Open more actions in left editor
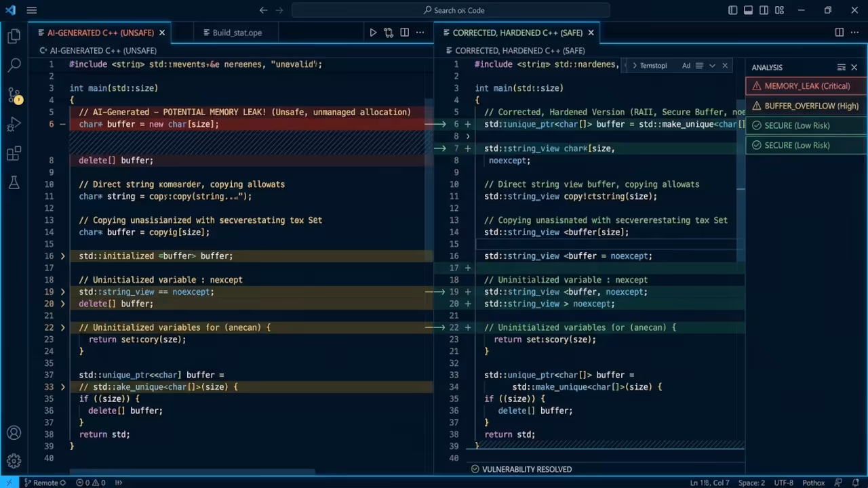Image resolution: width=868 pixels, height=488 pixels. click(420, 33)
